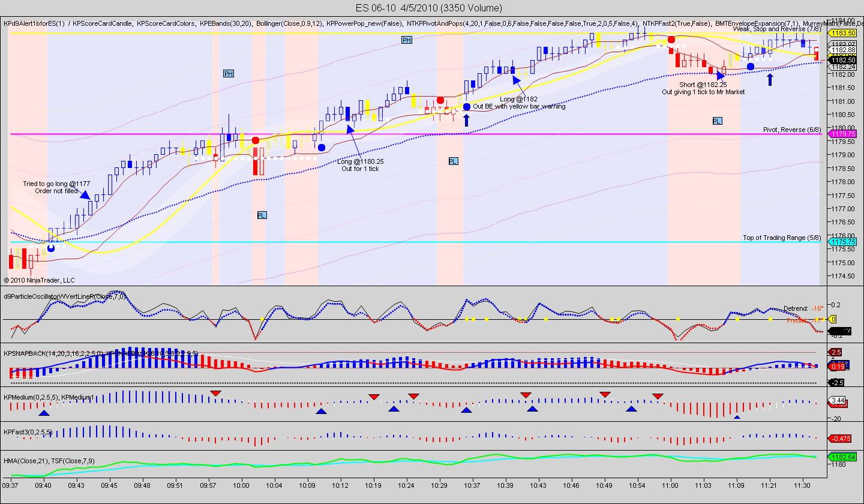The height and width of the screenshot is (504, 864).
Task: Click the green 1182.64 HMA value flag
Action: click(x=842, y=457)
